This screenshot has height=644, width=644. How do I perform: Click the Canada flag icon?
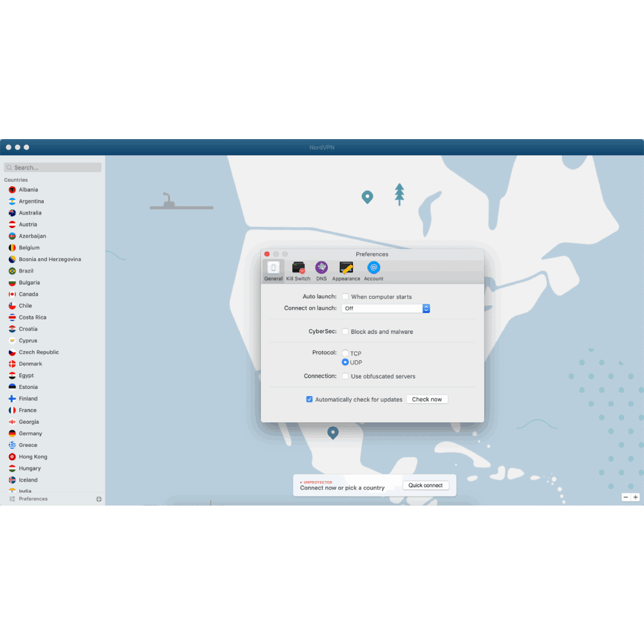[12, 294]
